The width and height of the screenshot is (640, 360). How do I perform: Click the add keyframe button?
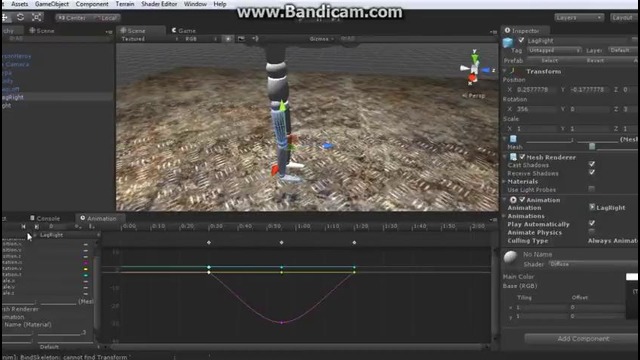pyautogui.click(x=77, y=227)
